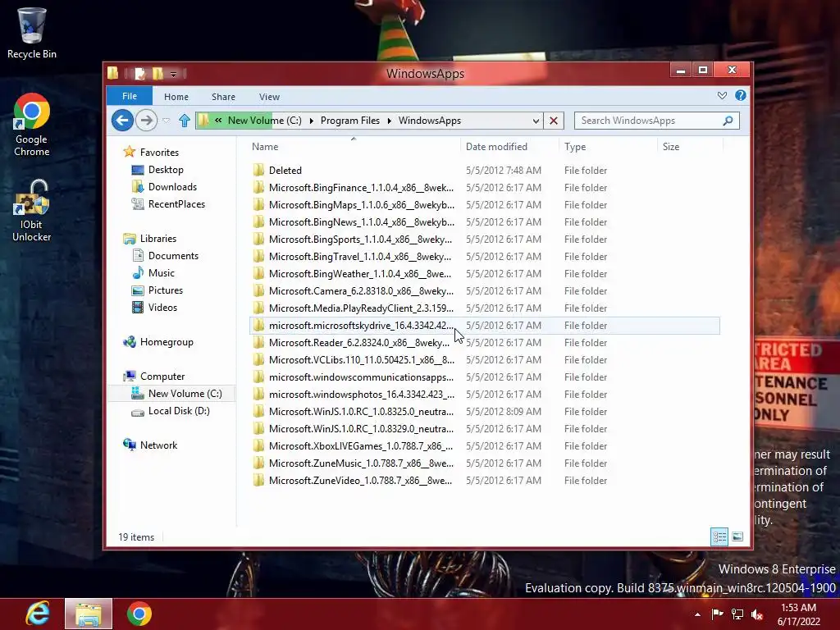The image size is (840, 630).
Task: Focus the Search WindowsApps field
Action: coord(657,121)
